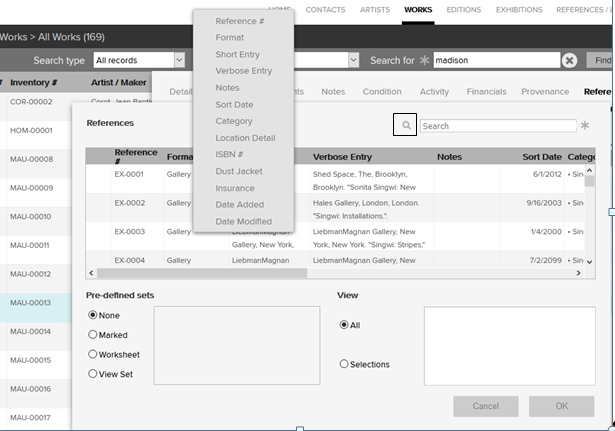Screen dimensions: 615x431
Task: Click the Cancel button in References dialog
Action: point(486,406)
